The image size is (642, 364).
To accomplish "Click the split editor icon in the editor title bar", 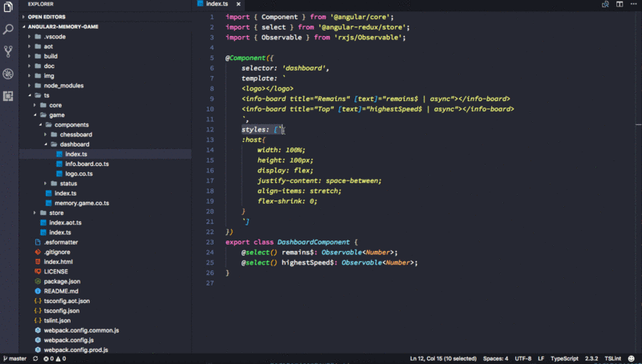I will click(620, 4).
